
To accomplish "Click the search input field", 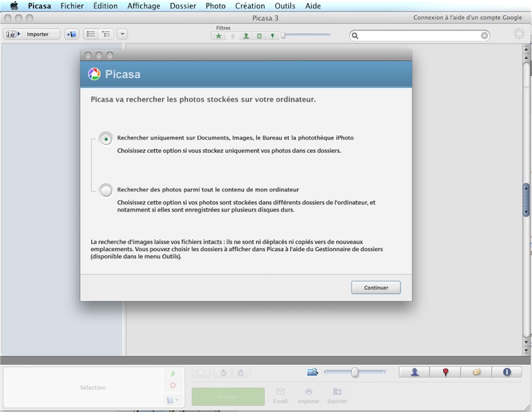I will pos(419,35).
